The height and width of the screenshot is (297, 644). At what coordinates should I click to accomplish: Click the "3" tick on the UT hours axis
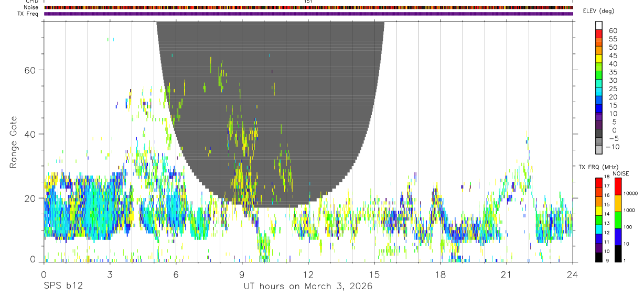[110, 274]
